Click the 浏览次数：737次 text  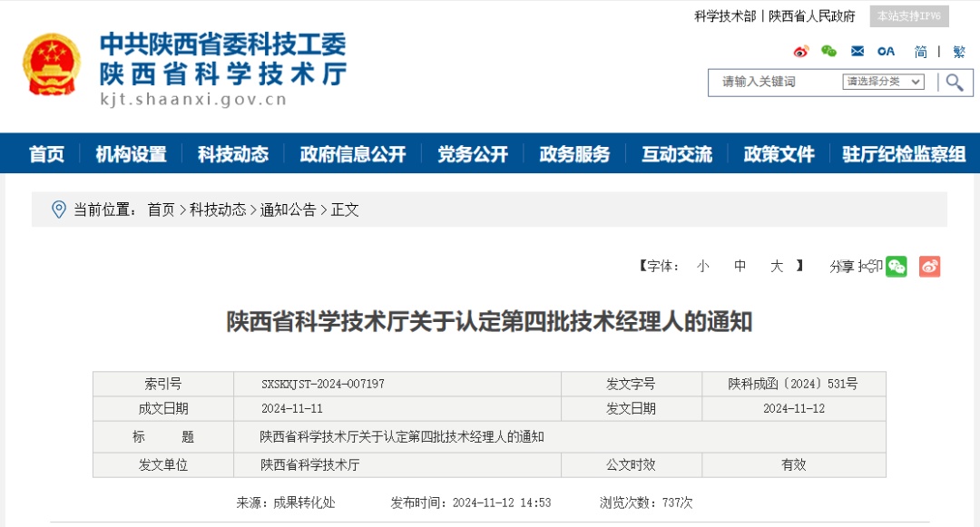tap(646, 503)
